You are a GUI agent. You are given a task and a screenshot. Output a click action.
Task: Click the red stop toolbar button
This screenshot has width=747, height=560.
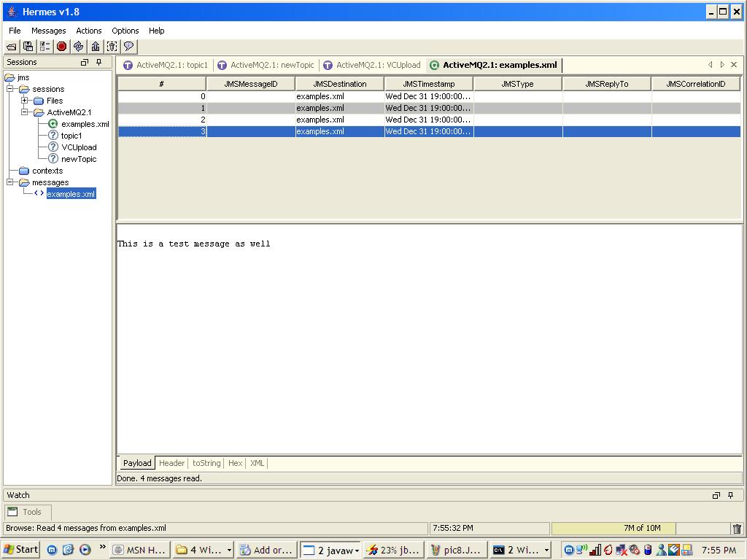click(61, 47)
